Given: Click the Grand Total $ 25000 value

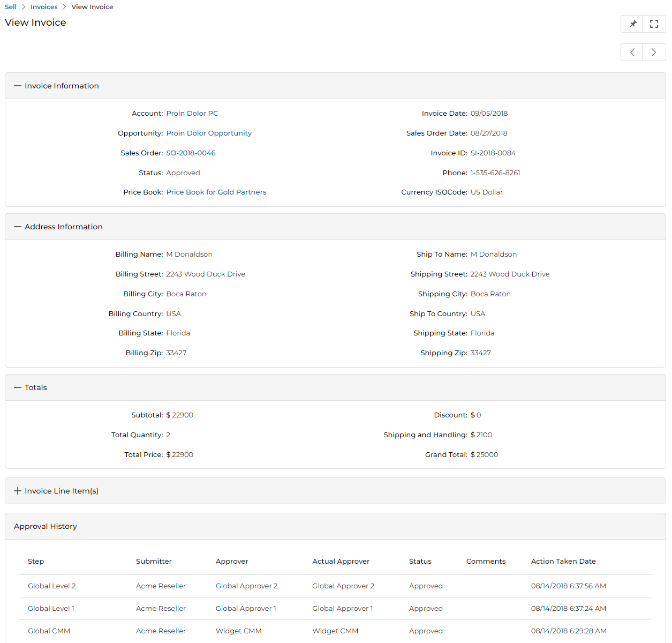Looking at the screenshot, I should click(485, 454).
